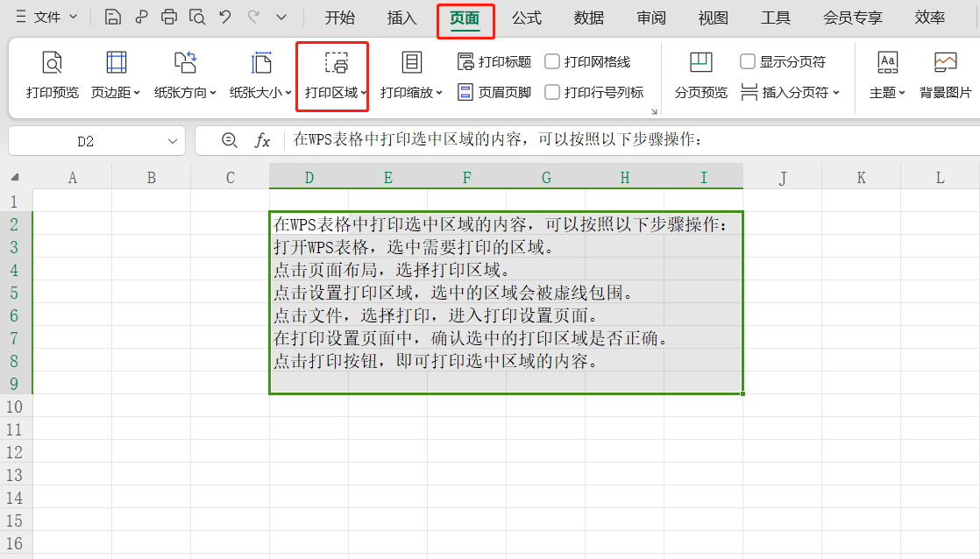Screen dimensions: 980x559
Task: Click the Print Titles (打印标题) button
Action: [x=494, y=61]
